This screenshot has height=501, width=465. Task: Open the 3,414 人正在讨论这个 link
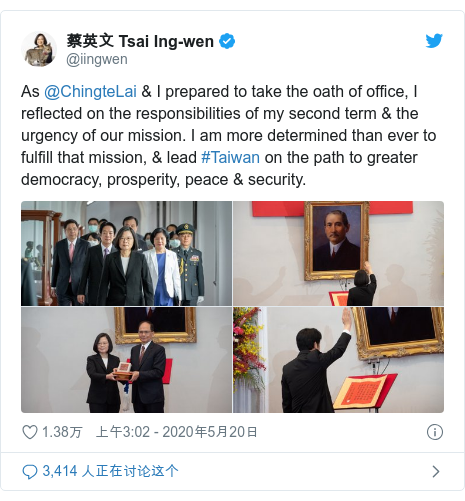[x=110, y=471]
